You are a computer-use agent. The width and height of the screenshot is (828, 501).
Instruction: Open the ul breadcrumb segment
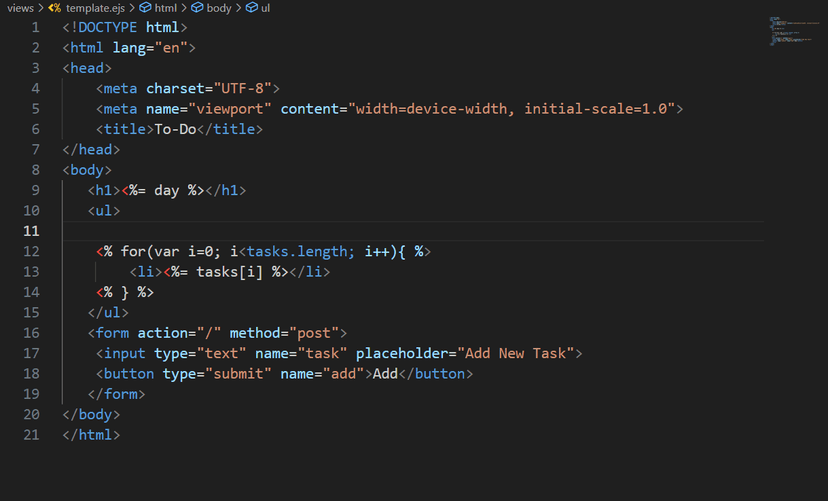[265, 8]
